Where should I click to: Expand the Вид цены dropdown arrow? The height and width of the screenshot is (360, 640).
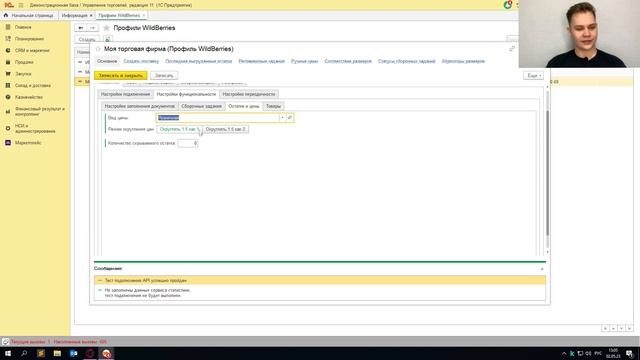(282, 118)
